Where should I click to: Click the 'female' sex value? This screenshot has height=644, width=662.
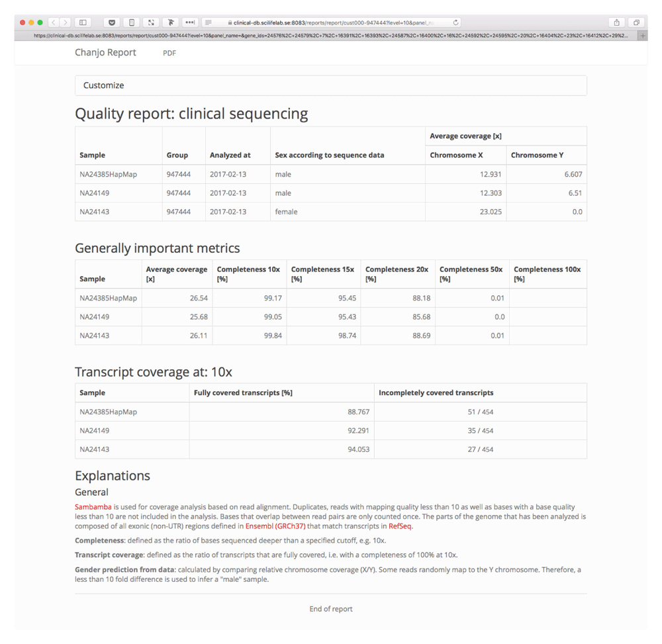286,212
